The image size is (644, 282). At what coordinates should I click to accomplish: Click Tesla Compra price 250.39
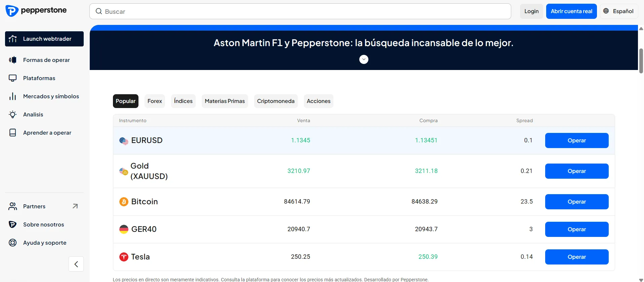[428, 257]
